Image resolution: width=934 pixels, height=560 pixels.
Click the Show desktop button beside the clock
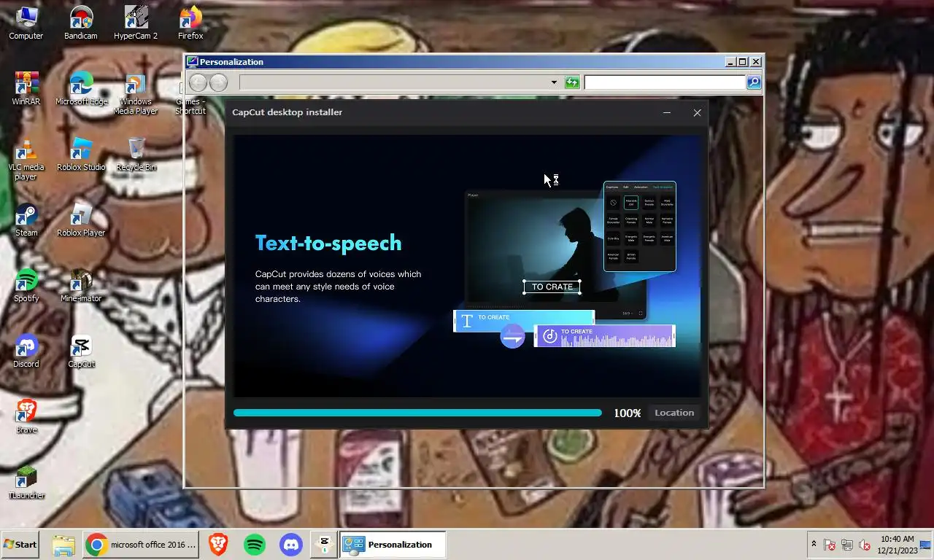pyautogui.click(x=926, y=545)
